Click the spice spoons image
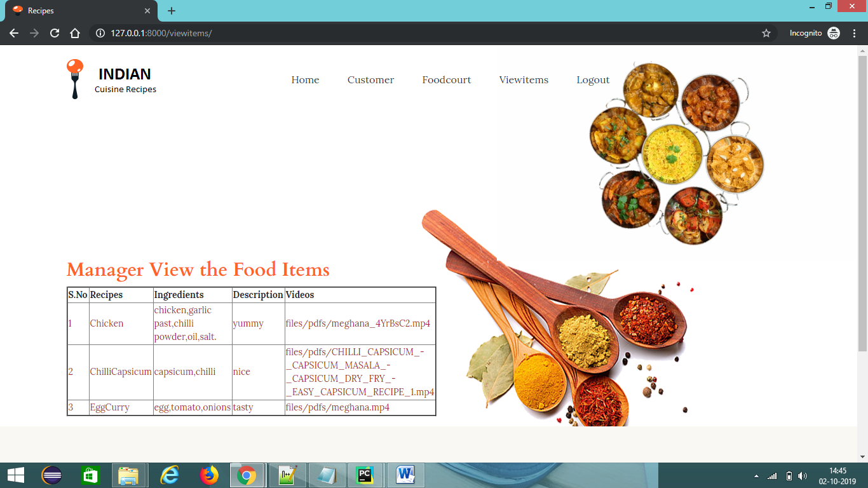Screen dimensions: 868x488 click(559, 318)
